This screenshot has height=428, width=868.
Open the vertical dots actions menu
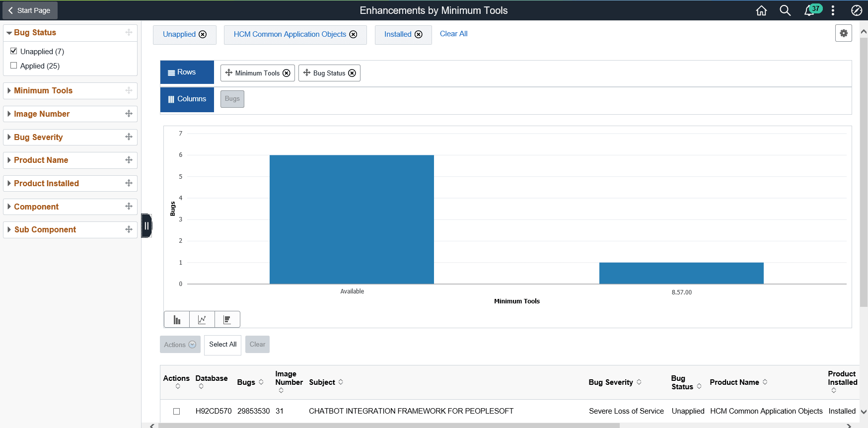point(833,10)
